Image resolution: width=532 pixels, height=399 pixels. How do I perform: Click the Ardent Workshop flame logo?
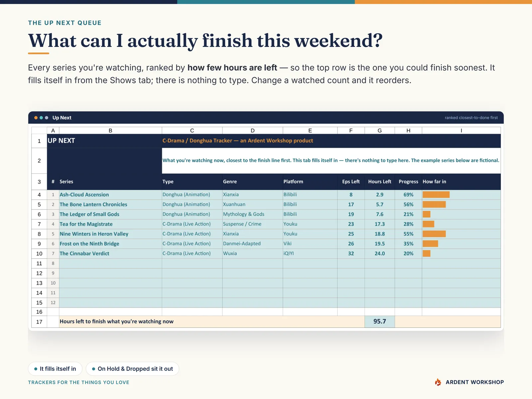point(438,382)
